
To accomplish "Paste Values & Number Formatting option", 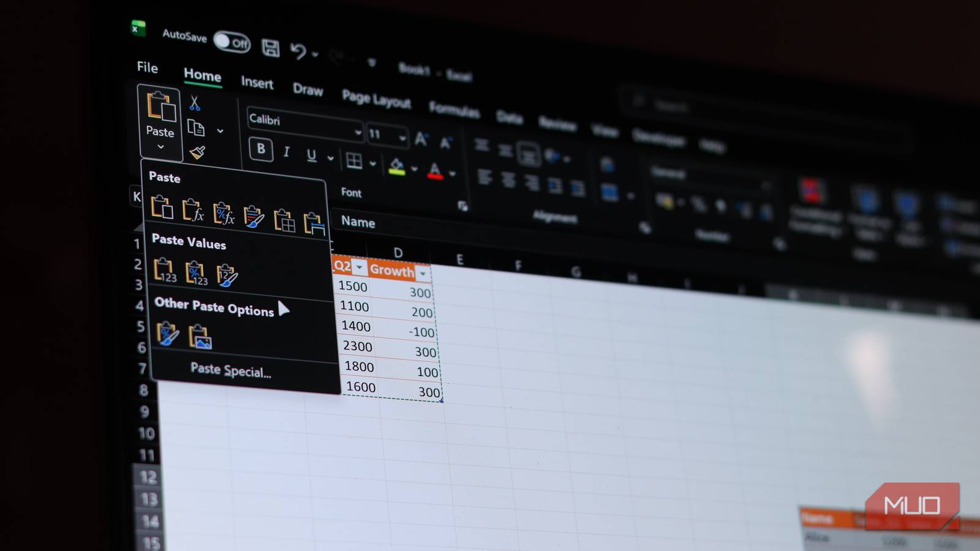I will tap(196, 273).
